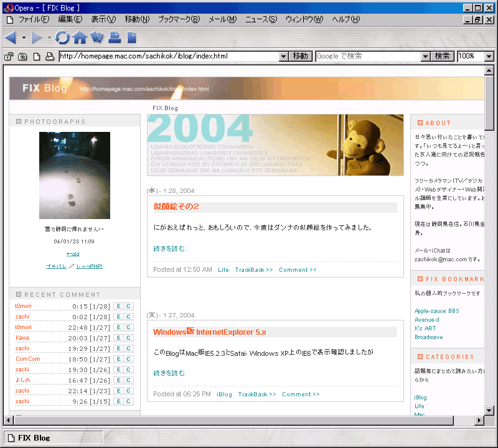Open the ブックマーク(B) menu
The image size is (498, 448).
click(179, 19)
